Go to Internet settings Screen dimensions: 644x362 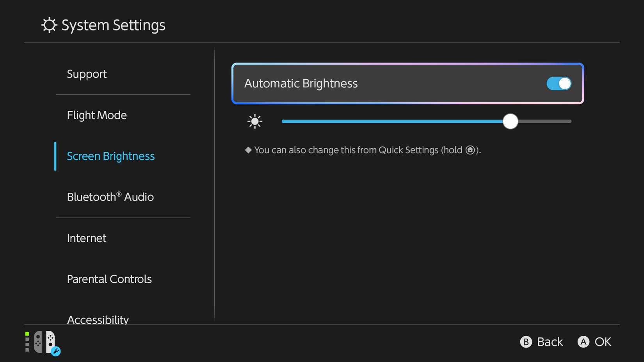[87, 238]
